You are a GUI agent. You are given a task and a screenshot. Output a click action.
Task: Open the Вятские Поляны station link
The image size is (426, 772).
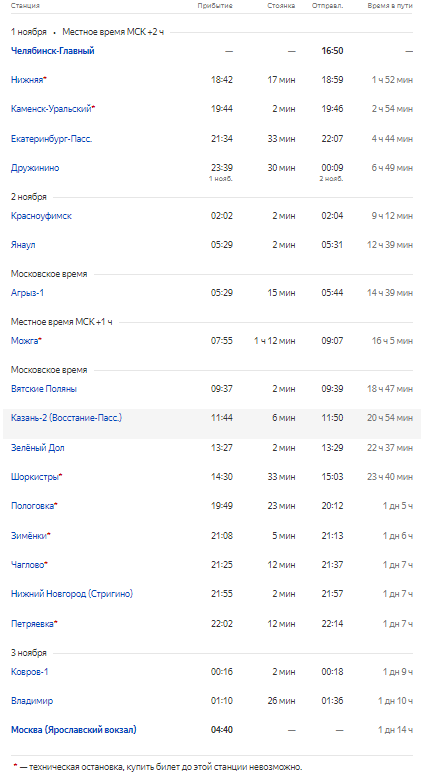pos(44,389)
